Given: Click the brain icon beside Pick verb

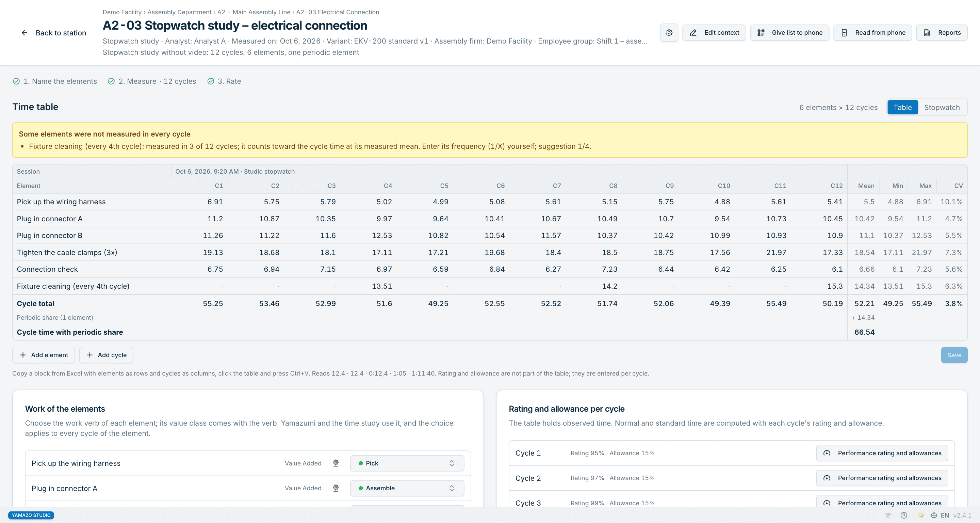Looking at the screenshot, I should 336,463.
